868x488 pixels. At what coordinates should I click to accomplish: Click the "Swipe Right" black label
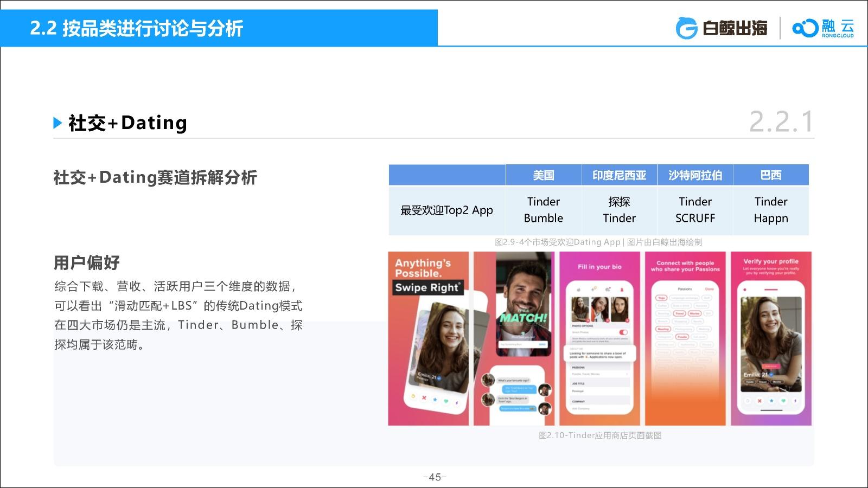428,287
